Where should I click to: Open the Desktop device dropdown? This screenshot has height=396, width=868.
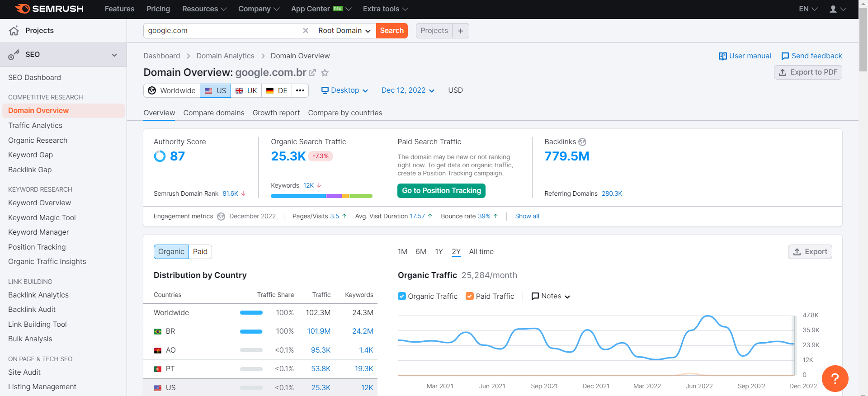pyautogui.click(x=344, y=90)
